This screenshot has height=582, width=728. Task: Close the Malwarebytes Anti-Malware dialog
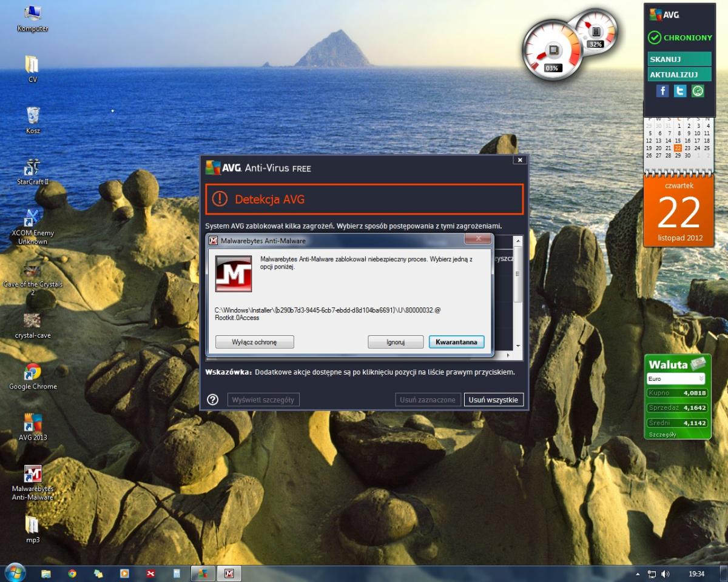479,239
